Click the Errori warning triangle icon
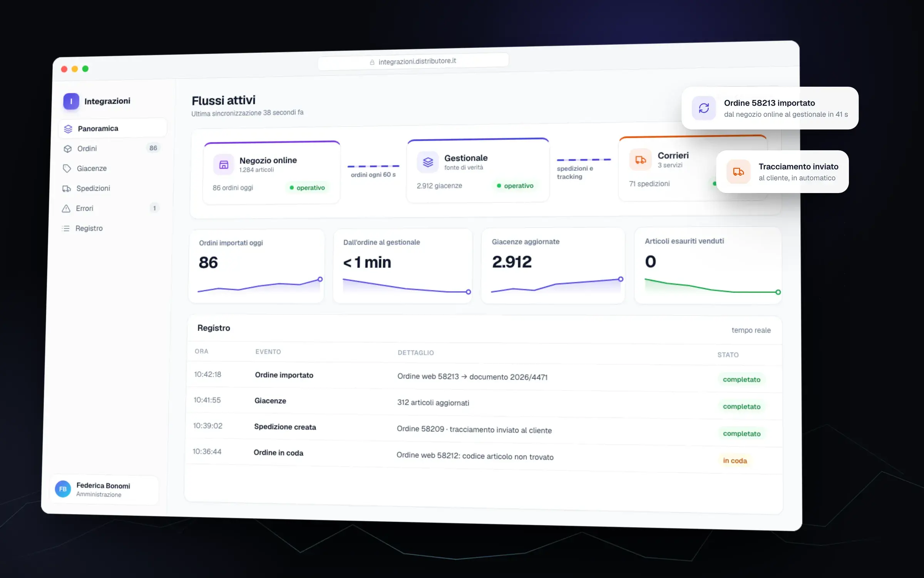Image resolution: width=924 pixels, height=578 pixels. point(66,208)
